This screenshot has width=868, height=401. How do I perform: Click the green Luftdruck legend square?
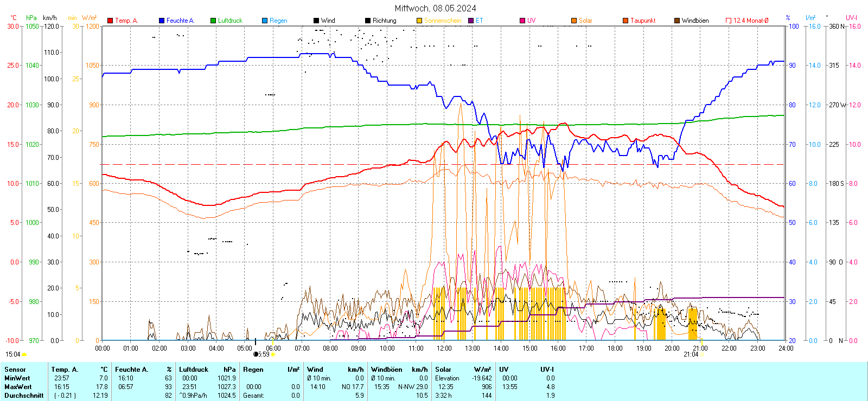[x=213, y=21]
